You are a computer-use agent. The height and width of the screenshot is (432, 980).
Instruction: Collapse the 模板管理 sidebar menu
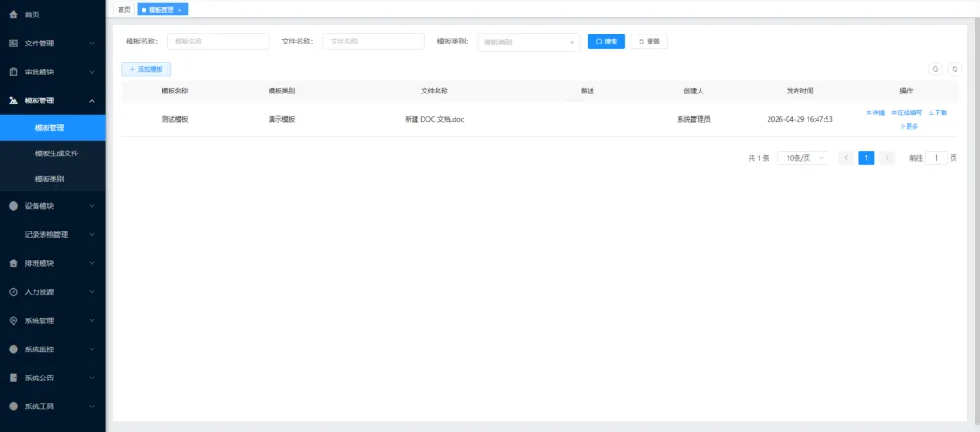[x=53, y=101]
